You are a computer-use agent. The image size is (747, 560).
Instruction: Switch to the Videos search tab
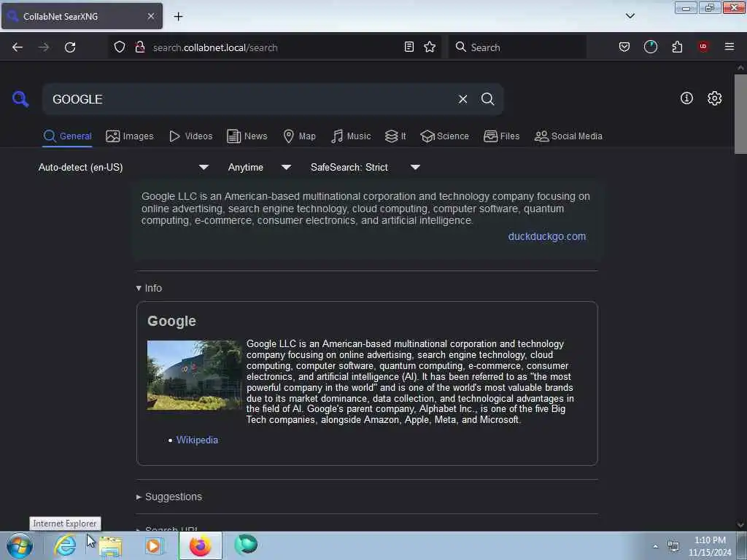point(190,136)
